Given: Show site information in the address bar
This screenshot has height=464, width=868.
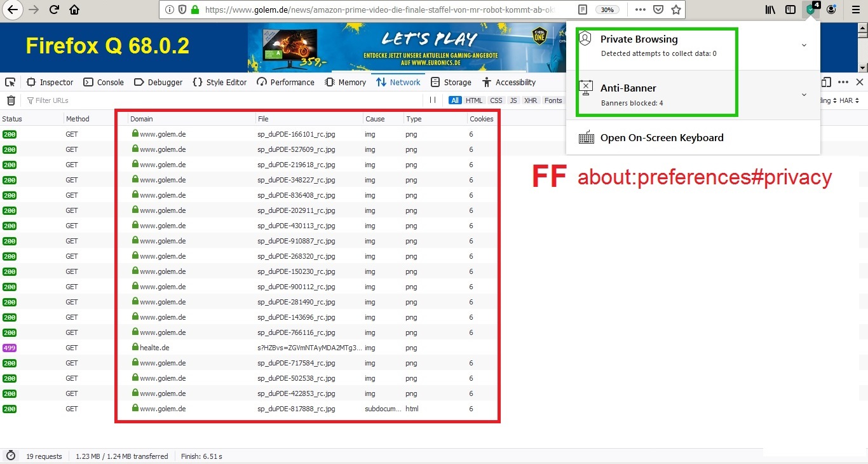Looking at the screenshot, I should coord(169,10).
